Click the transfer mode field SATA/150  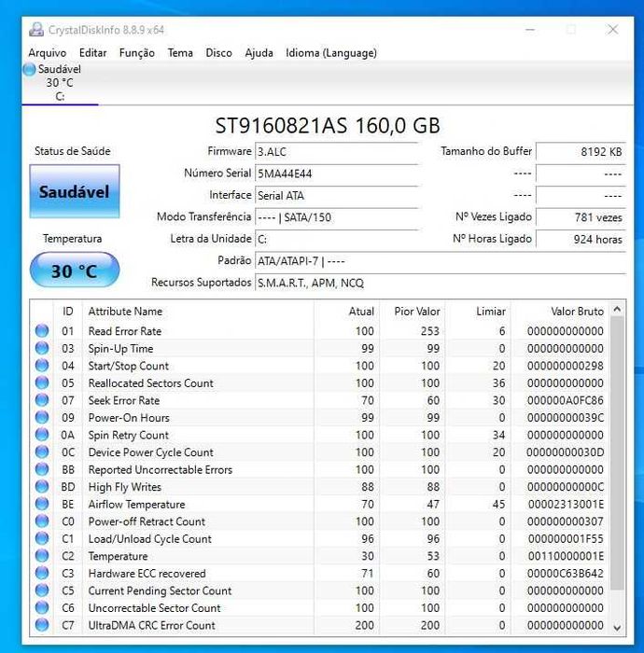(337, 217)
